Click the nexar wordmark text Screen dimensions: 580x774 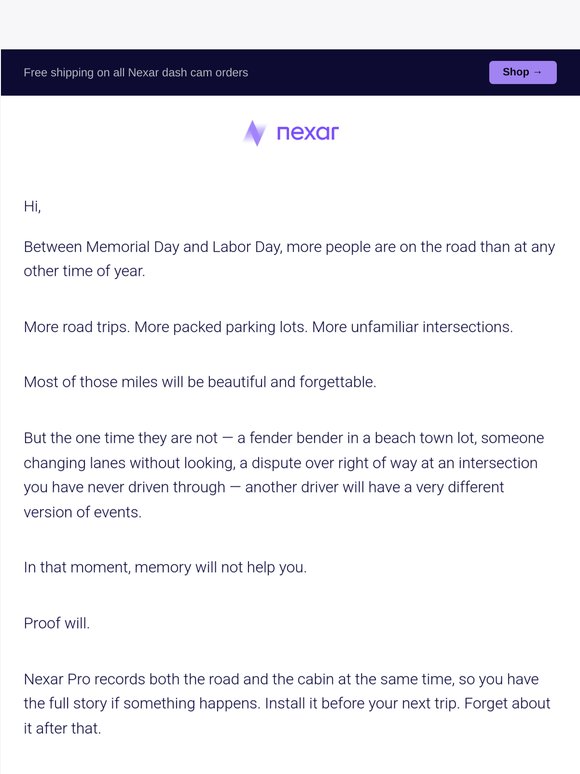tap(308, 133)
